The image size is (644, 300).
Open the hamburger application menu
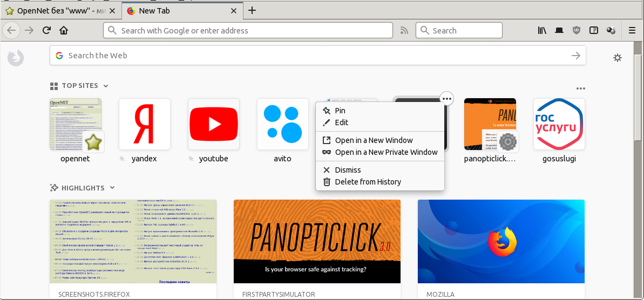coord(632,30)
